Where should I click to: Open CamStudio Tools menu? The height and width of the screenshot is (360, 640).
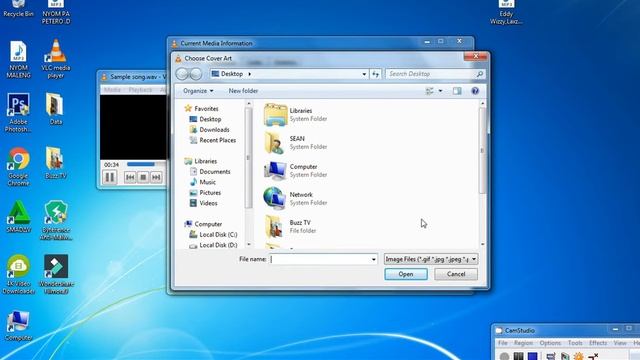click(575, 343)
